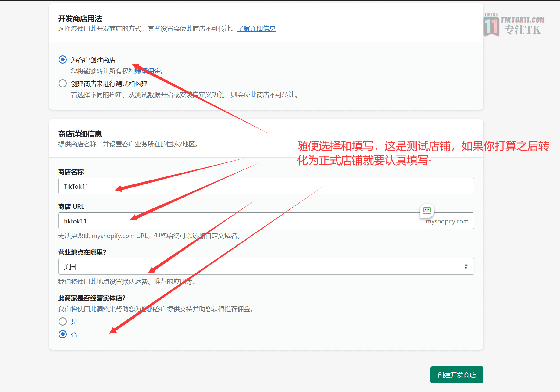Select the 创建商店来进行测试和构建 radio option

pyautogui.click(x=62, y=83)
